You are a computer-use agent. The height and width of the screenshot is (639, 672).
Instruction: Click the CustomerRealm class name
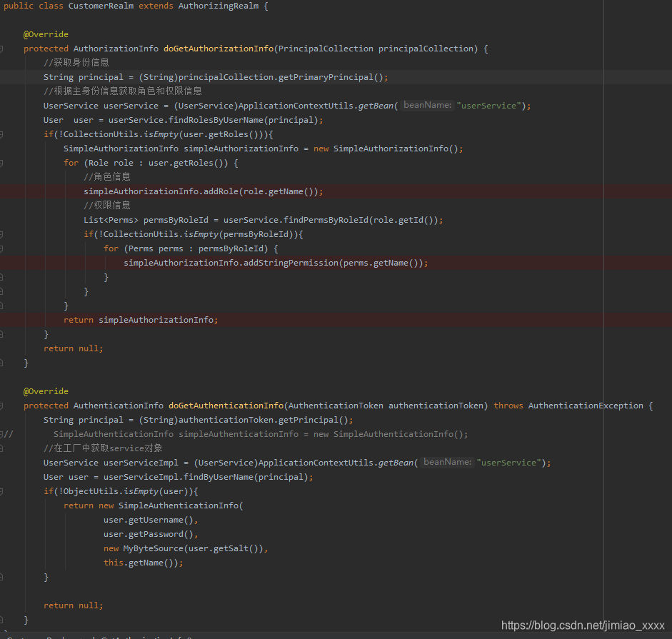point(101,6)
